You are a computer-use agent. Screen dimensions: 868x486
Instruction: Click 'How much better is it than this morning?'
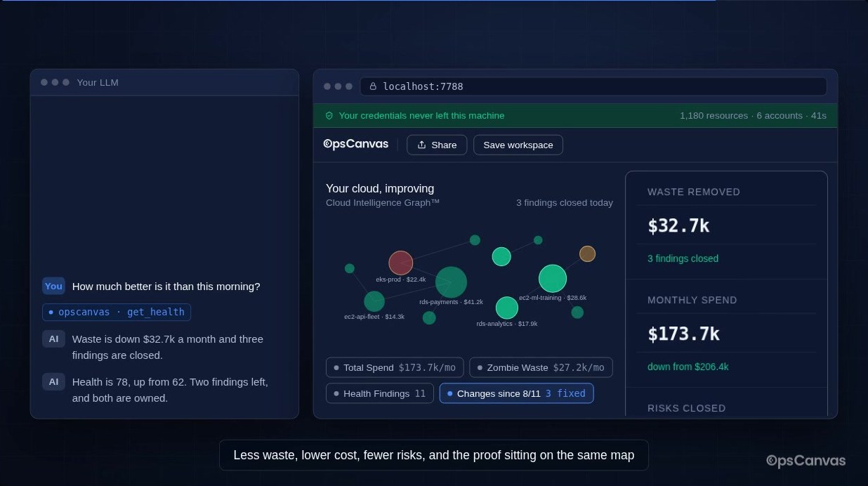[x=166, y=286]
